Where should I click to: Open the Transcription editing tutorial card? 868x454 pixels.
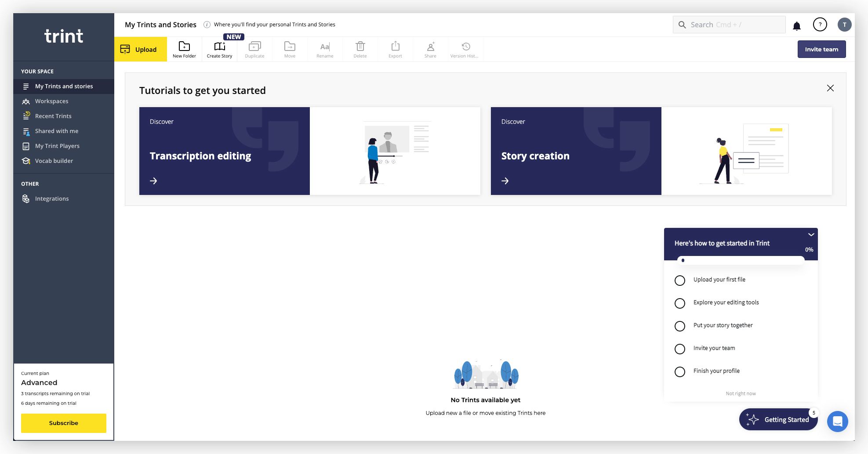tap(310, 151)
